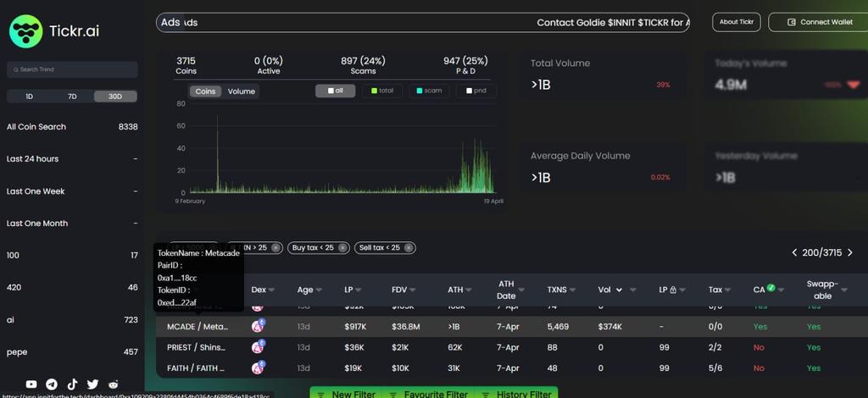Viewport: 868px width, 398px height.
Task: Click the scrolling Ads banner text
Action: (614, 23)
